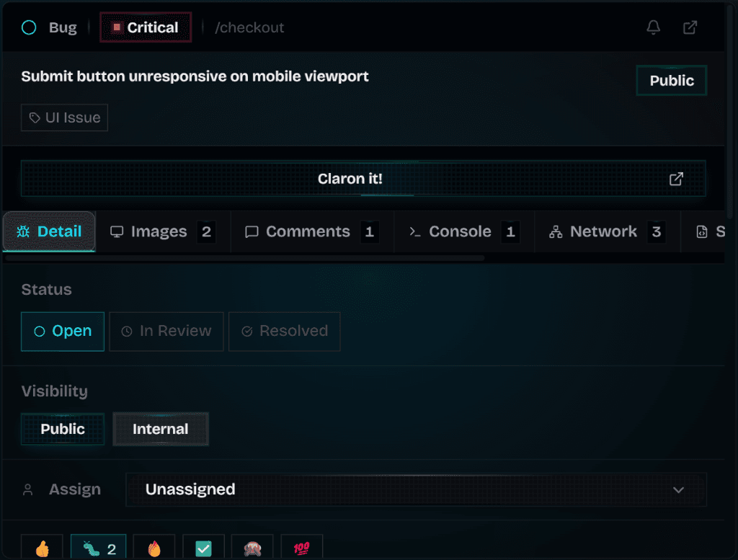Image resolution: width=738 pixels, height=560 pixels.
Task: React with 100 emoji
Action: tap(302, 548)
